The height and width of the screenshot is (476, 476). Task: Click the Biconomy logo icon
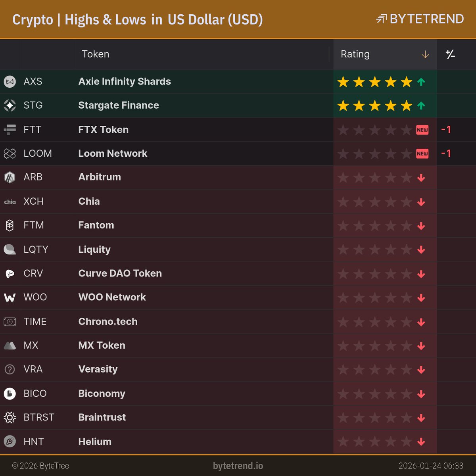(10, 393)
